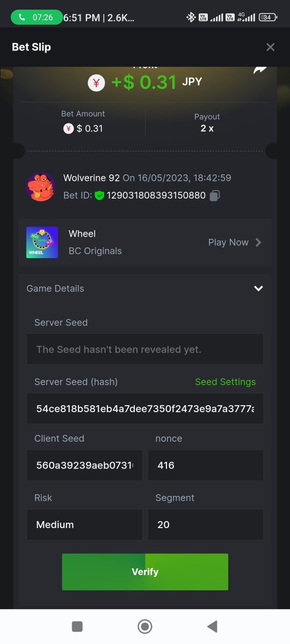290x644 pixels.
Task: Tap the Android back navigation button
Action: point(213,626)
